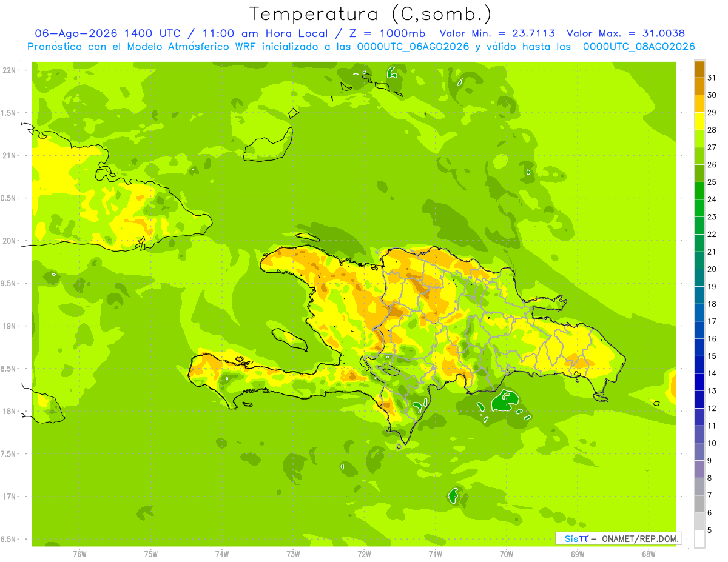Pick the dark orange colorbar segment above 31
The height and width of the screenshot is (562, 728).
[x=699, y=69]
